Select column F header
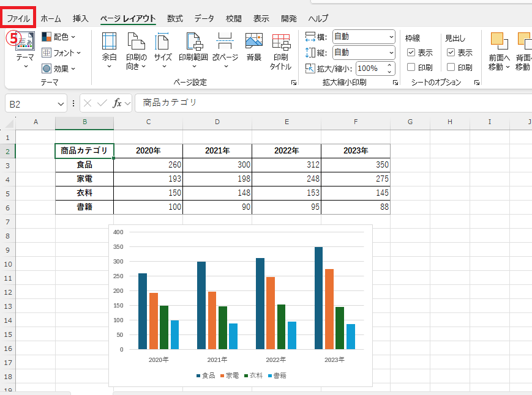The height and width of the screenshot is (395, 532). point(356,122)
